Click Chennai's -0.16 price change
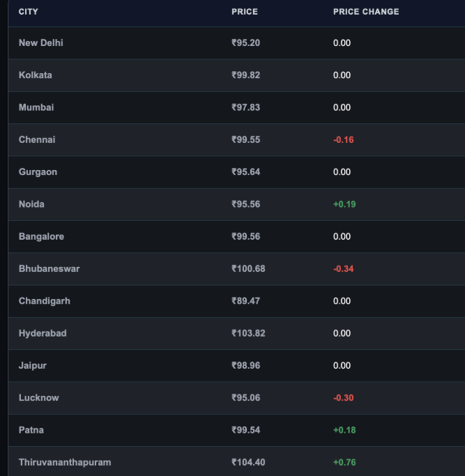The width and height of the screenshot is (465, 476). coord(343,139)
